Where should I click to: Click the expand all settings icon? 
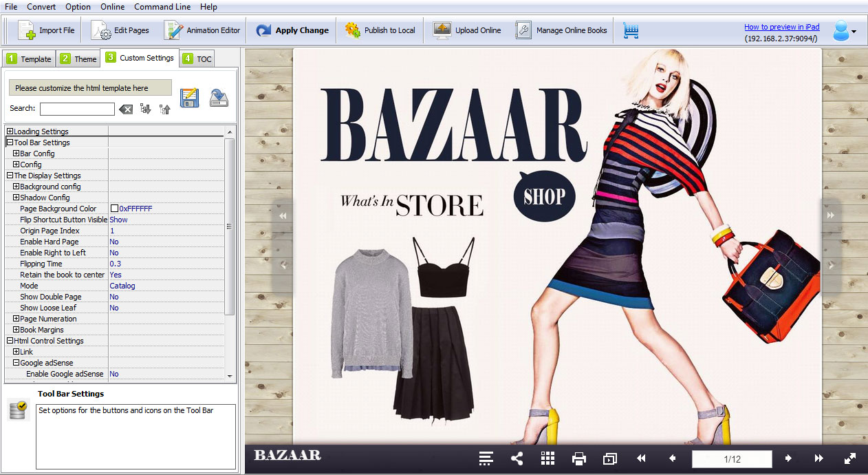tap(145, 109)
